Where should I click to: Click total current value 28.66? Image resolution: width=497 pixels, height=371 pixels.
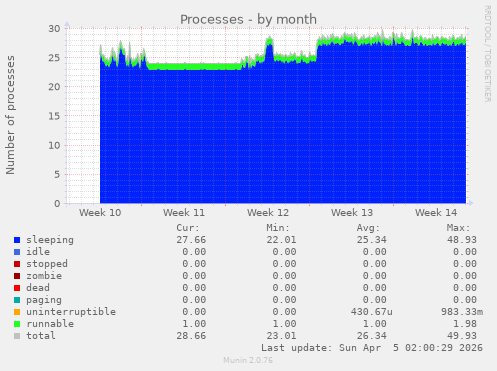click(191, 336)
